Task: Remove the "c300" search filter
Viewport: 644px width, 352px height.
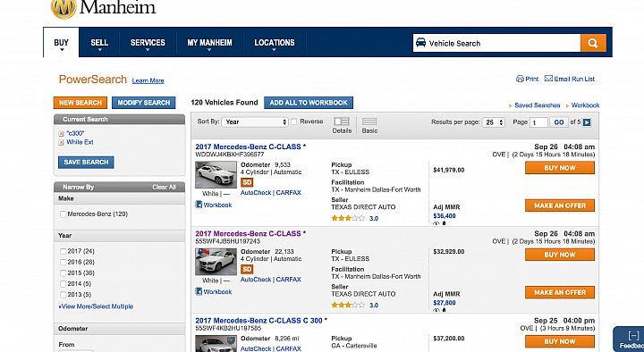Action: click(x=61, y=133)
